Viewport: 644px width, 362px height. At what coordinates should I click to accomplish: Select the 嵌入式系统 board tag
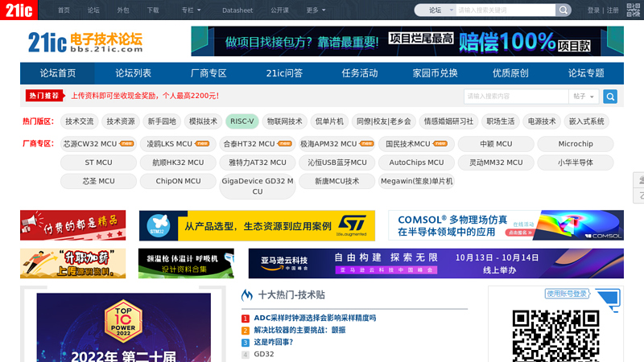587,121
